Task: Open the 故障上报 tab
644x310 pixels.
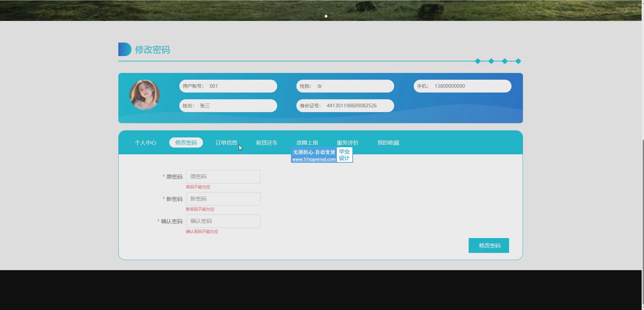Action: (307, 143)
